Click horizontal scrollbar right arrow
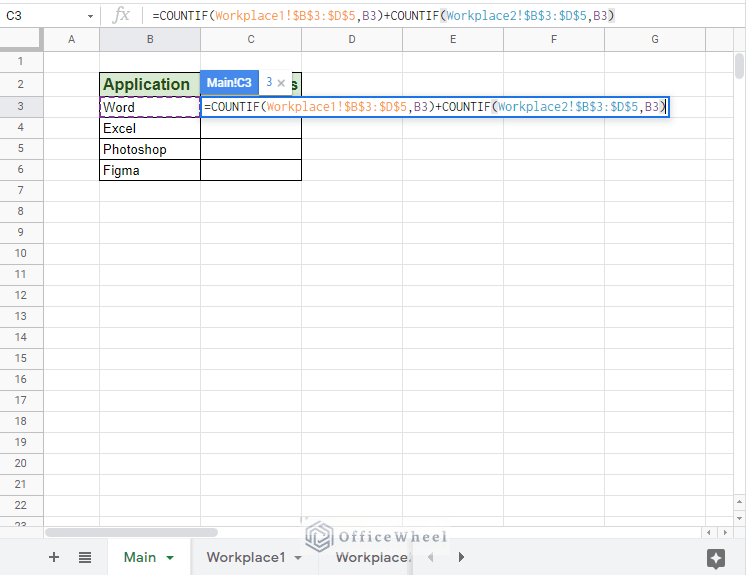Screen dimensions: 750x575 point(725,532)
